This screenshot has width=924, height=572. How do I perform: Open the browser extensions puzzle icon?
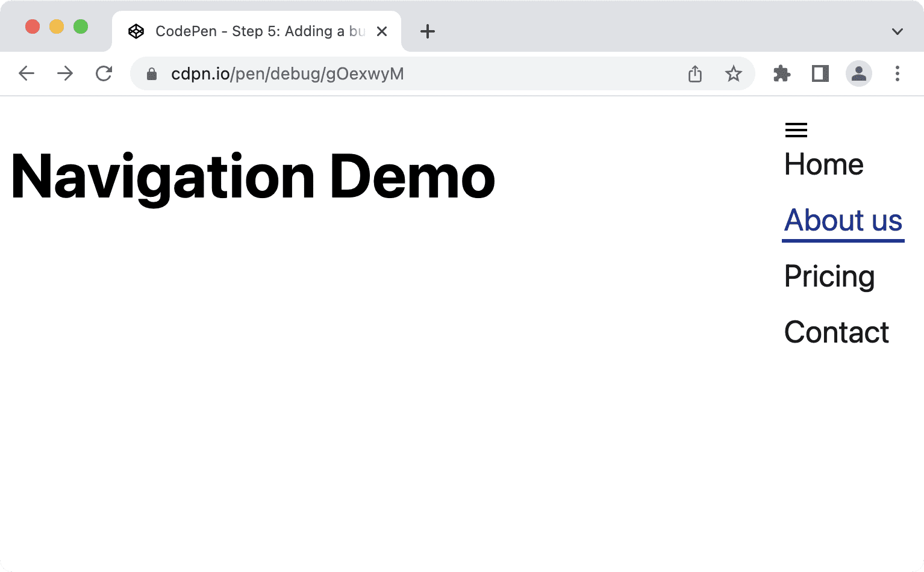coord(781,73)
